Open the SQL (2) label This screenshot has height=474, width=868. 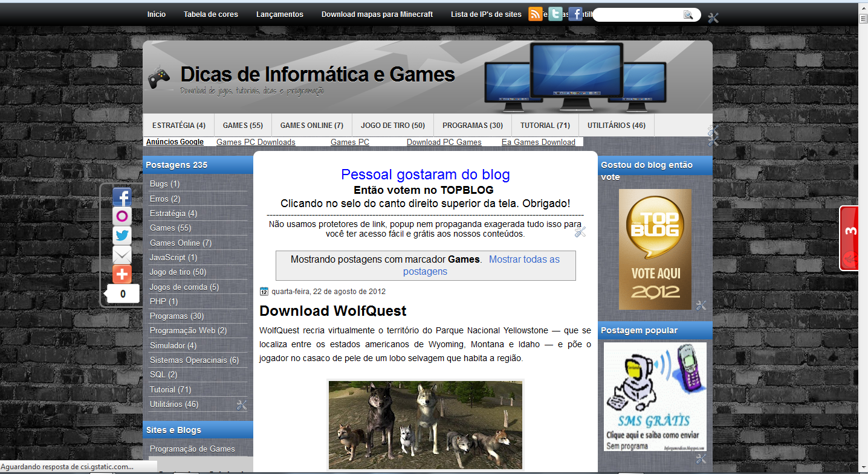(164, 374)
